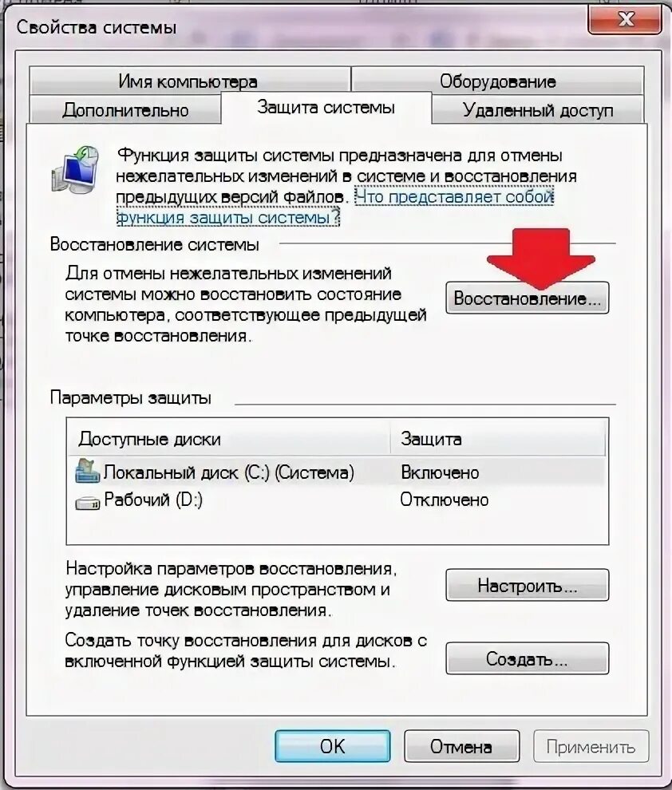Viewport: 672px width, 790px height.
Task: Click the Восстановление... button
Action: (x=527, y=298)
